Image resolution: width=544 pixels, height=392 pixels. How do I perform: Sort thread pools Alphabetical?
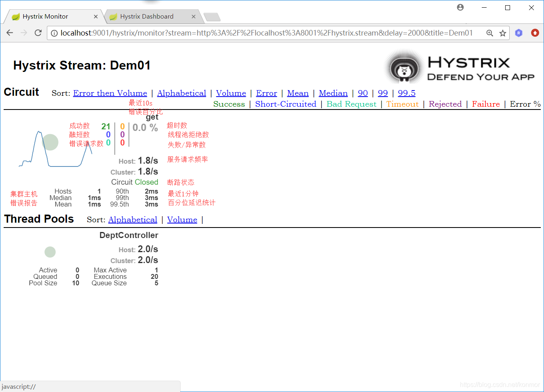[x=133, y=219]
